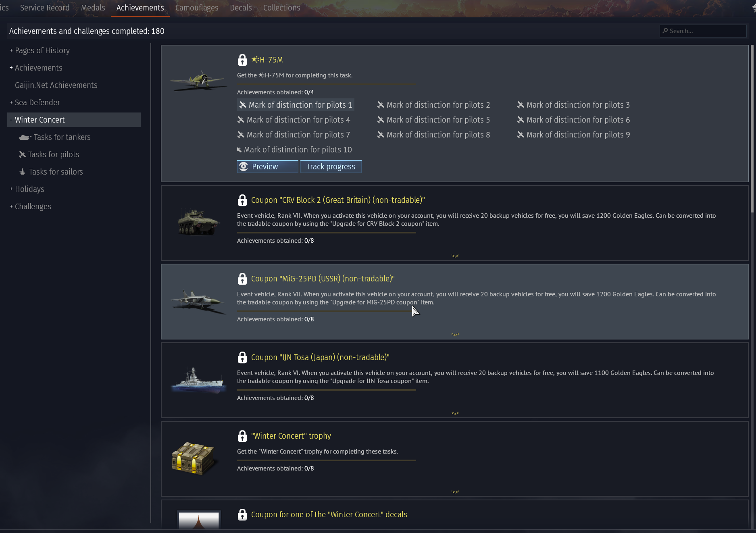Click the plane icon of pilots mark 10
This screenshot has height=533, width=756.
point(240,150)
